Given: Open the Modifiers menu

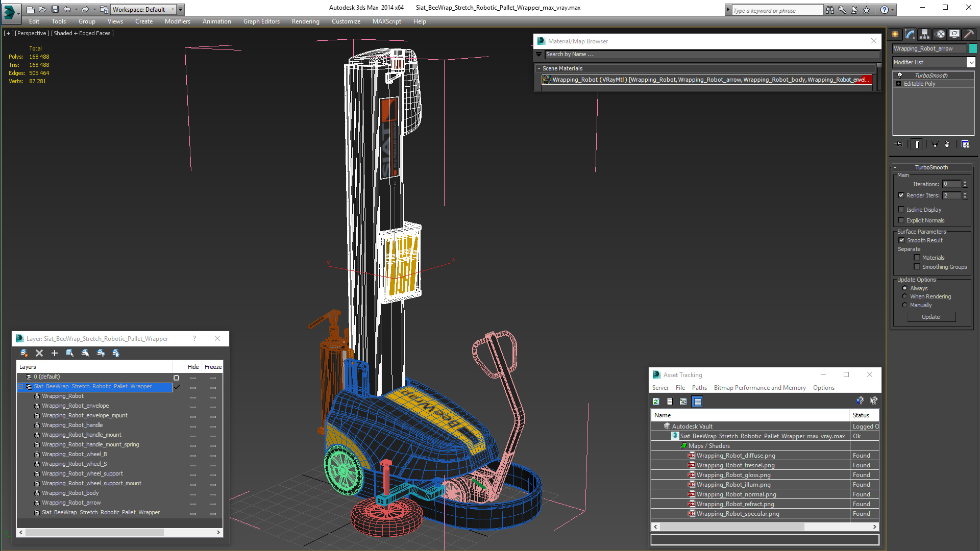Looking at the screenshot, I should (x=177, y=21).
